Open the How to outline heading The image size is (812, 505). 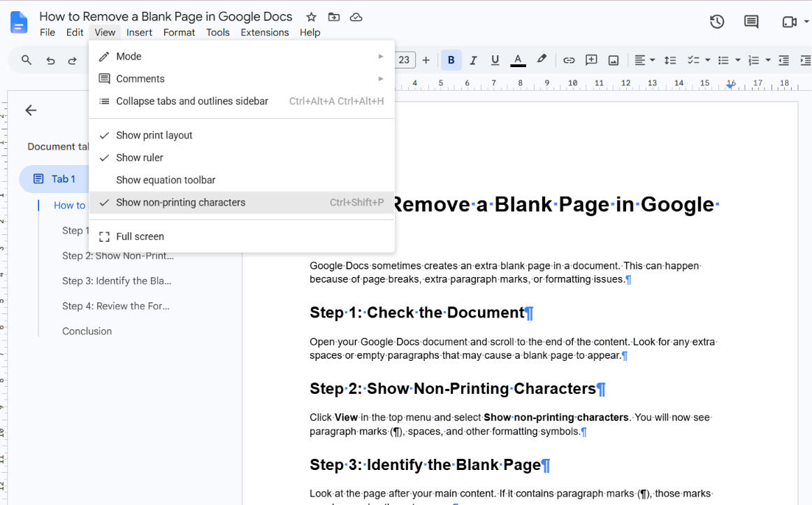[69, 206]
